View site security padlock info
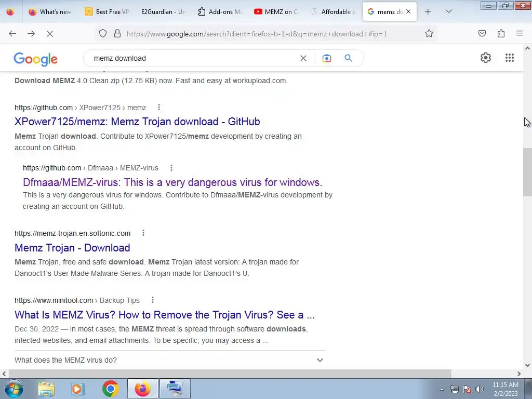This screenshot has height=399, width=532. click(x=117, y=33)
